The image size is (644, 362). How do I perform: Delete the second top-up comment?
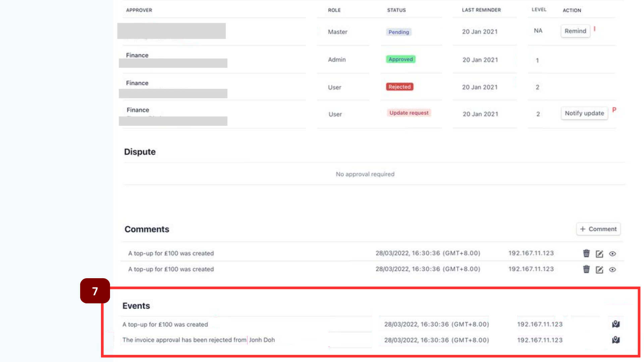pos(586,269)
